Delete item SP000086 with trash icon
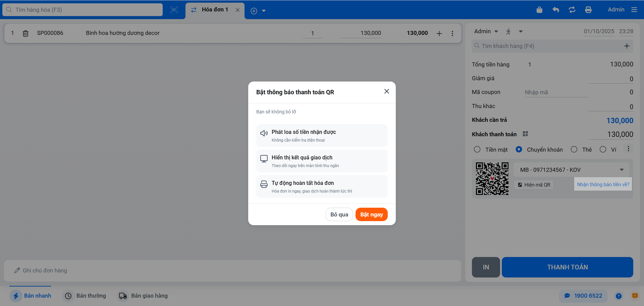The image size is (644, 306). click(x=25, y=33)
